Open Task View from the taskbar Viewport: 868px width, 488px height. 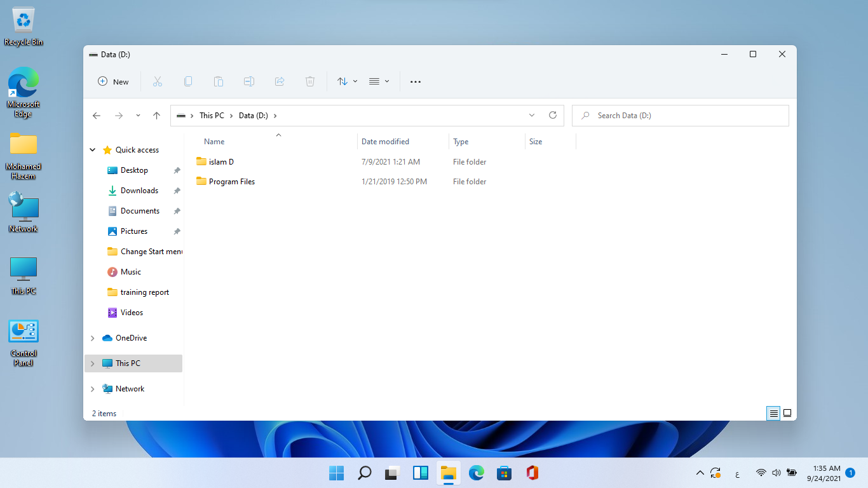pyautogui.click(x=393, y=473)
